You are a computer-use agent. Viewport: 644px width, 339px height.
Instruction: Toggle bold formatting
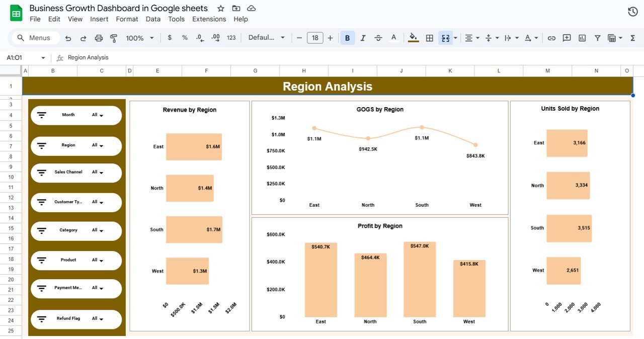(347, 38)
